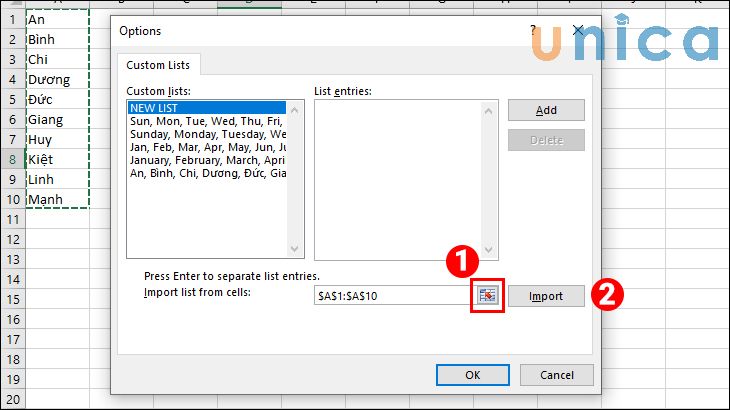Click the Import button
Viewport: 730px width, 410px height.
pyautogui.click(x=546, y=296)
